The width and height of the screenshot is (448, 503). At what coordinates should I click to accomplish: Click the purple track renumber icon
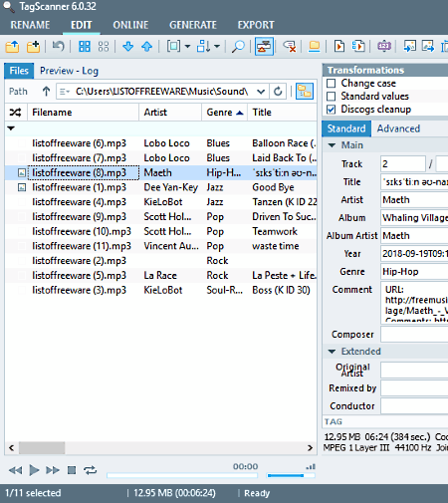(384, 46)
